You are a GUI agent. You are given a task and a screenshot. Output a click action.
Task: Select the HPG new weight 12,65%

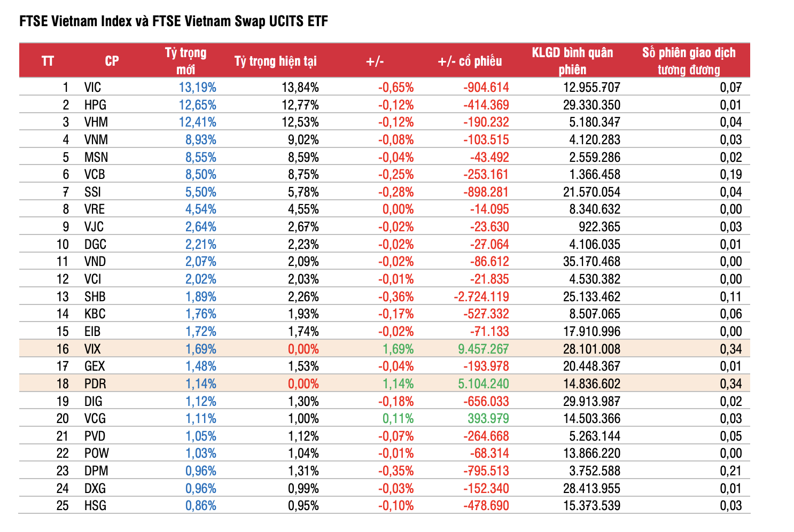tap(197, 105)
